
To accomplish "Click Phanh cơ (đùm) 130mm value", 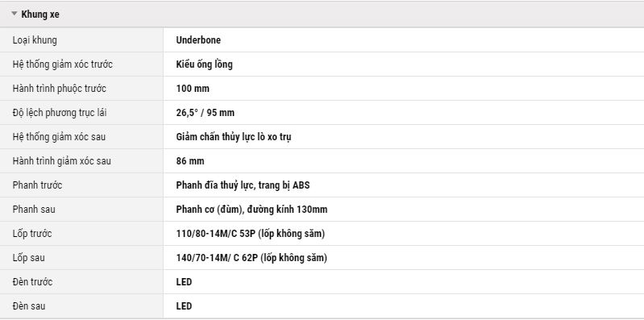I will (x=251, y=210).
